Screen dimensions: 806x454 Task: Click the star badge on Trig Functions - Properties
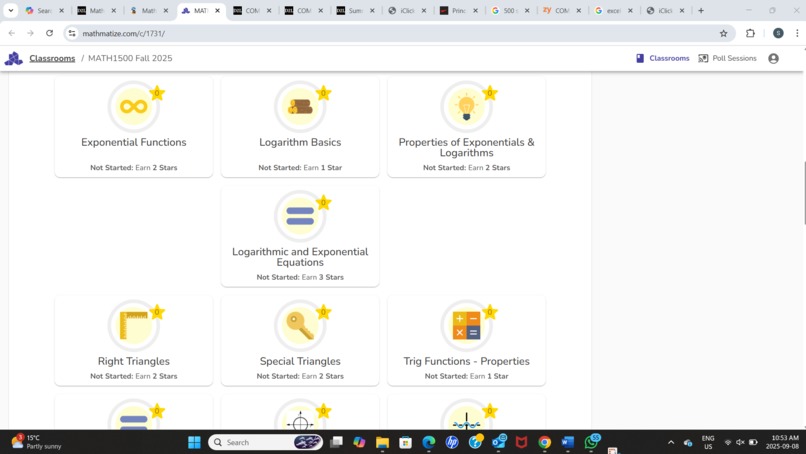coord(490,312)
